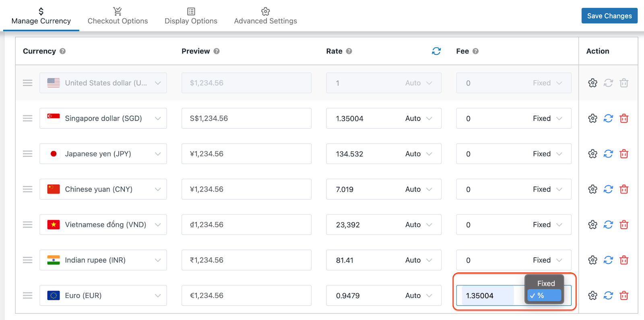The height and width of the screenshot is (320, 644).
Task: Refresh exchange rate for Chinese yuan
Action: pos(608,189)
